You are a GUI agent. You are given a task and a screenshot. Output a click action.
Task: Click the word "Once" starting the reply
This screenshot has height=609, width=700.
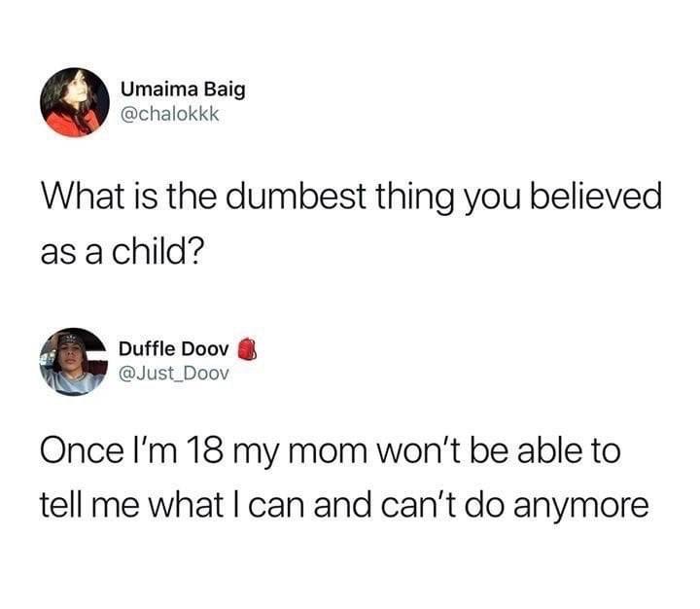[82, 450]
